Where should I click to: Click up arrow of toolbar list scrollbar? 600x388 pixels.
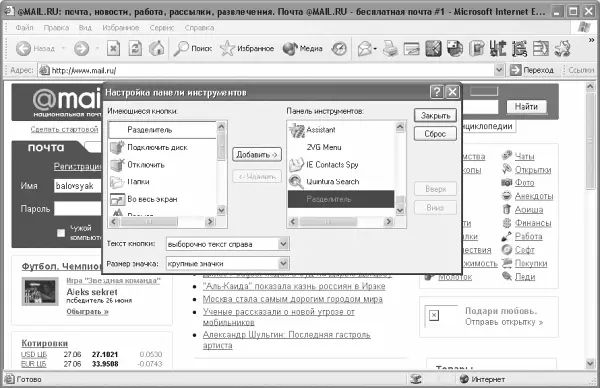click(x=400, y=127)
